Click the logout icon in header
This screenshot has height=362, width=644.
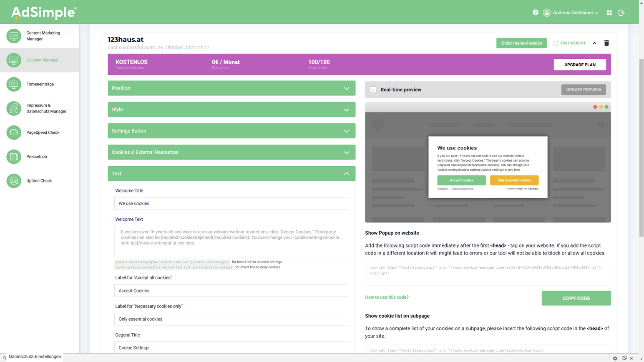(621, 13)
